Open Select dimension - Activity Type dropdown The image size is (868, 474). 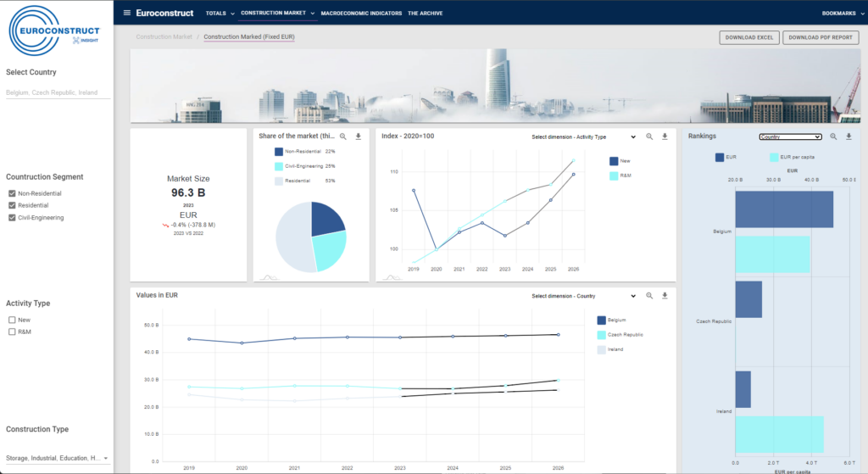[583, 137]
